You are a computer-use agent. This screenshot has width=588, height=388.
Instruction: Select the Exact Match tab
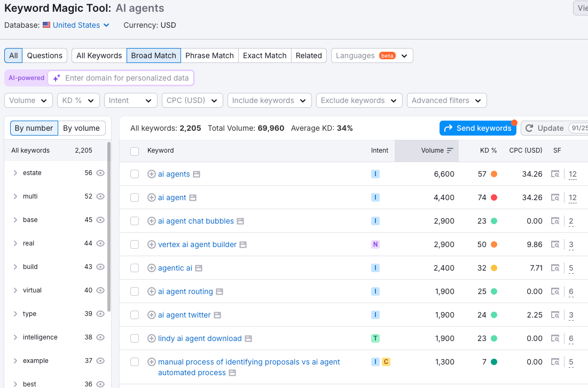point(264,55)
